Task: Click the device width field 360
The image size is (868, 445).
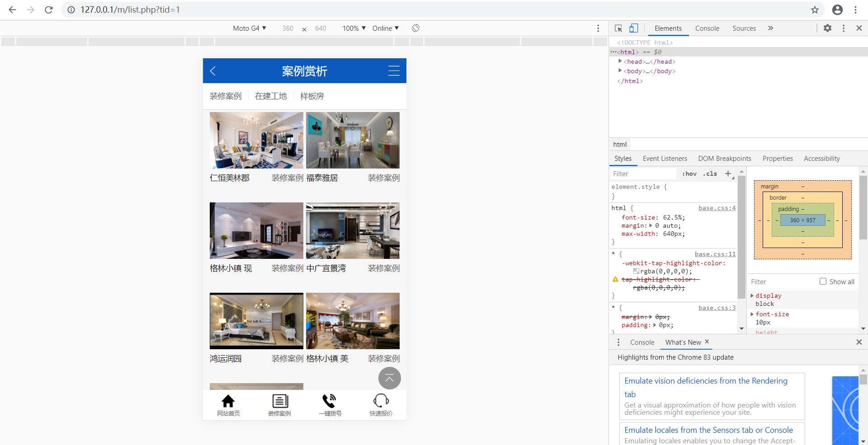Action: tap(288, 28)
